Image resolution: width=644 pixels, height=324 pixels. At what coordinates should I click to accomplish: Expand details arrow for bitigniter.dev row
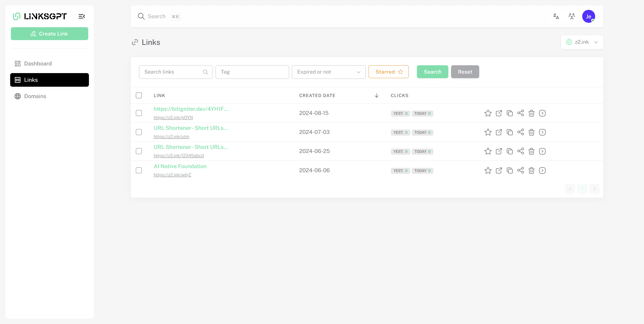[x=542, y=113]
